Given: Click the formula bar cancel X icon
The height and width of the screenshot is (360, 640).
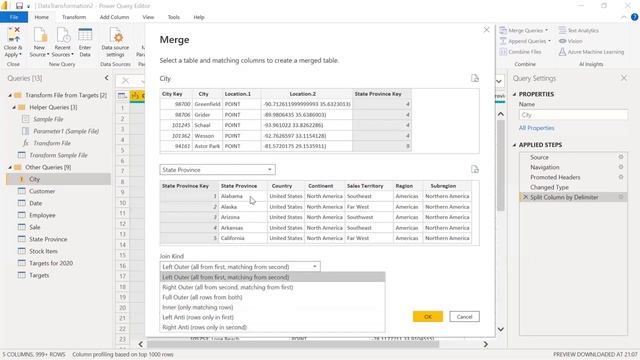Looking at the screenshot, I should click(x=125, y=81).
